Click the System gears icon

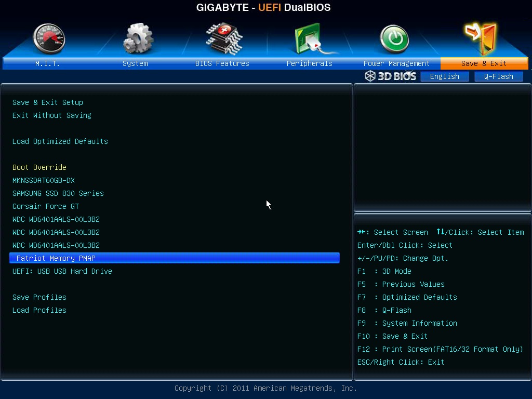[138, 38]
